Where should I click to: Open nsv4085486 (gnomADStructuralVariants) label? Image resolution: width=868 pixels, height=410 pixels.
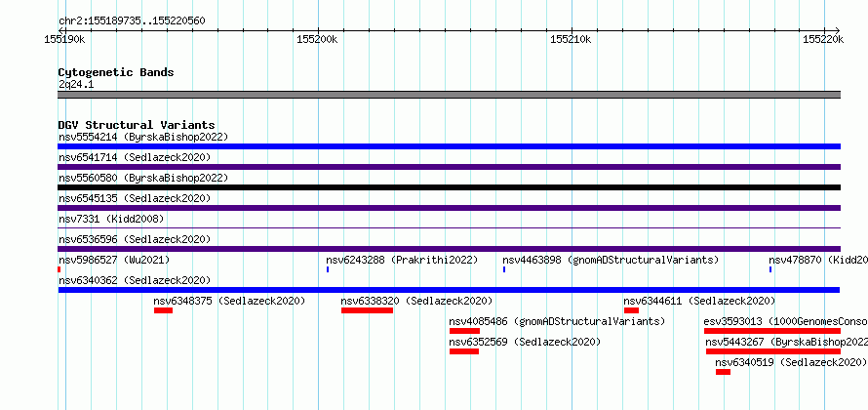tap(557, 321)
